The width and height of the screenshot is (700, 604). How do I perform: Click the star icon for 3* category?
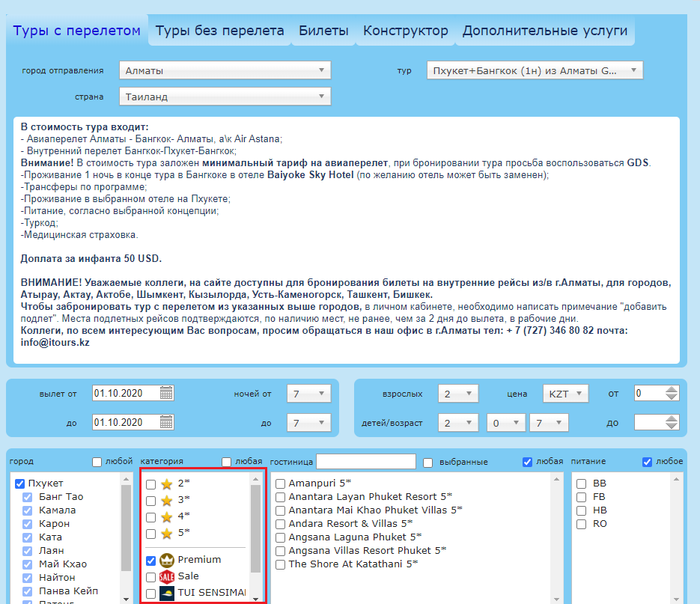166,501
